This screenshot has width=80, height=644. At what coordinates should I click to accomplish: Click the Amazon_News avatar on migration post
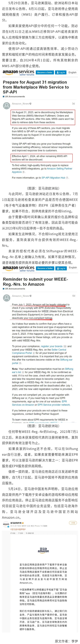pos(7,106)
